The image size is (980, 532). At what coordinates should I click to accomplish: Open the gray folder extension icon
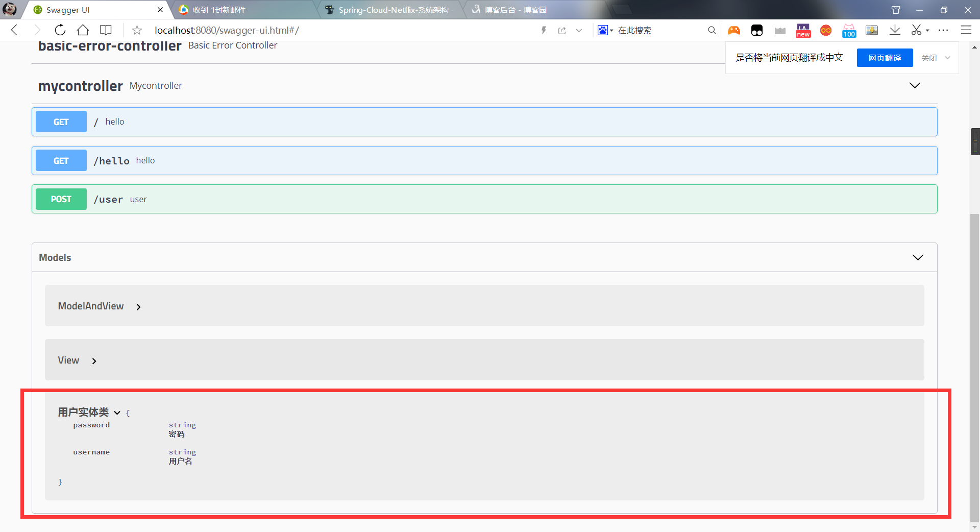780,31
